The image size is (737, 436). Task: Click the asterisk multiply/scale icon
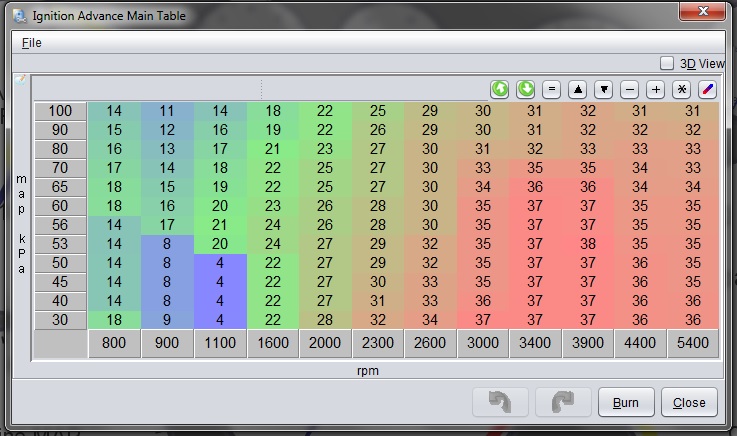(x=682, y=89)
